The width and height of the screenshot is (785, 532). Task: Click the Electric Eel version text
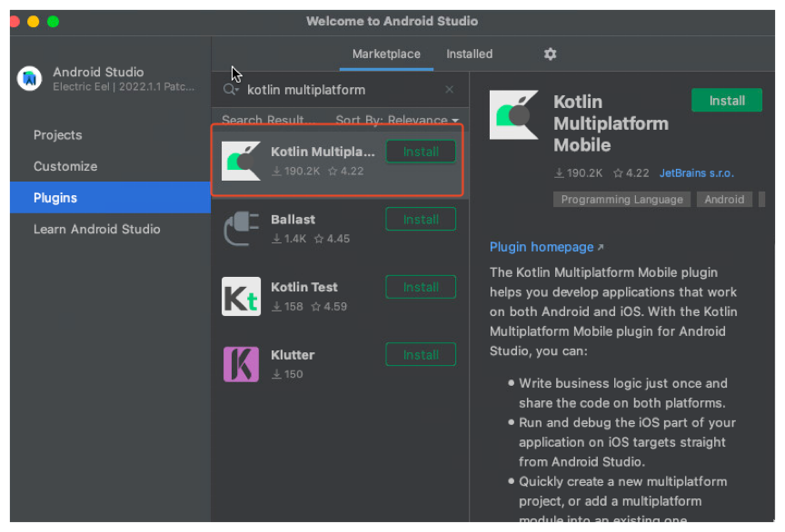point(124,86)
